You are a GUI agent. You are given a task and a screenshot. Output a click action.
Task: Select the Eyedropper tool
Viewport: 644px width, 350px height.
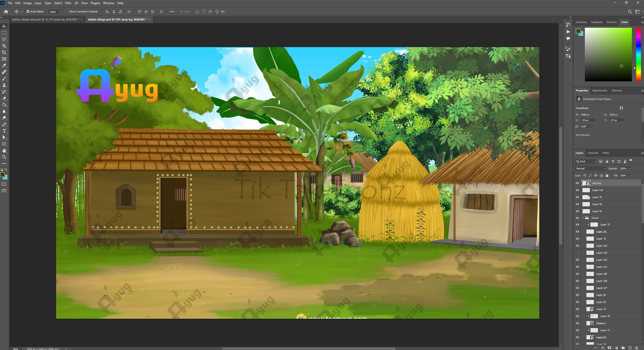coord(4,66)
